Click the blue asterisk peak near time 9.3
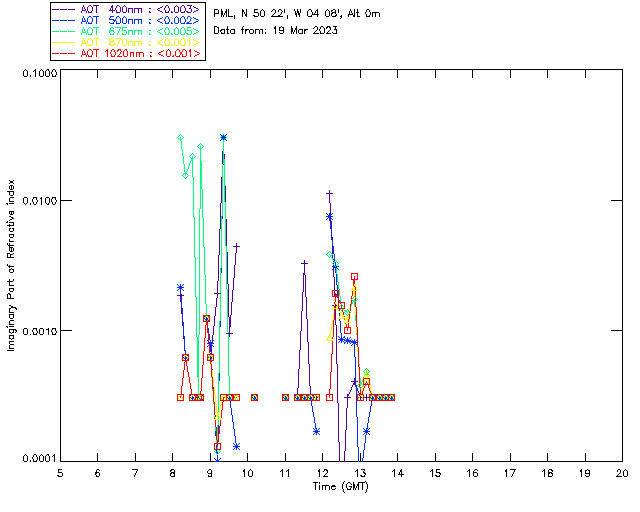The width and height of the screenshot is (640, 512). tap(223, 138)
